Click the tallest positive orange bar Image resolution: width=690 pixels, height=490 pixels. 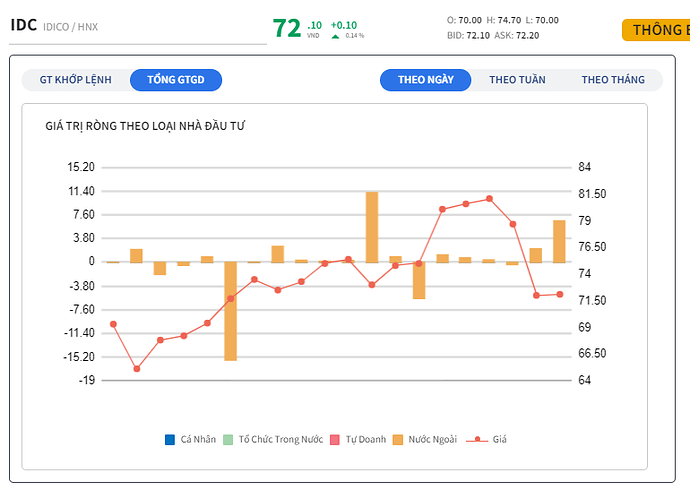tap(372, 227)
